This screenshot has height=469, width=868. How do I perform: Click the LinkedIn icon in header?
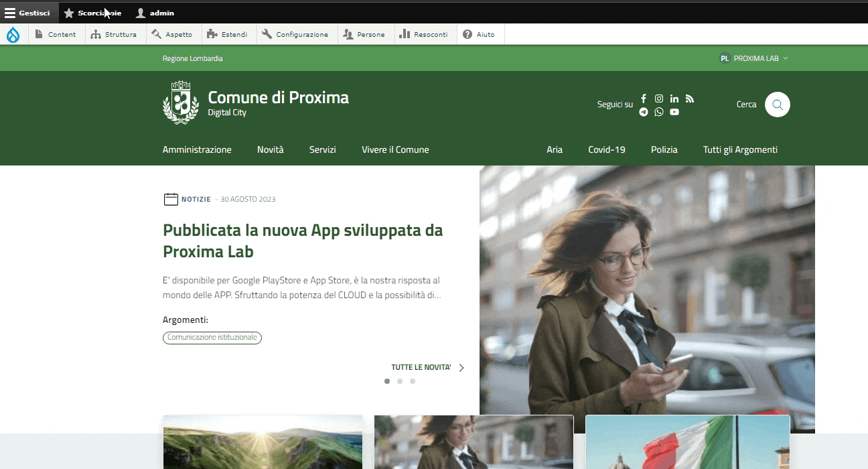pos(674,98)
